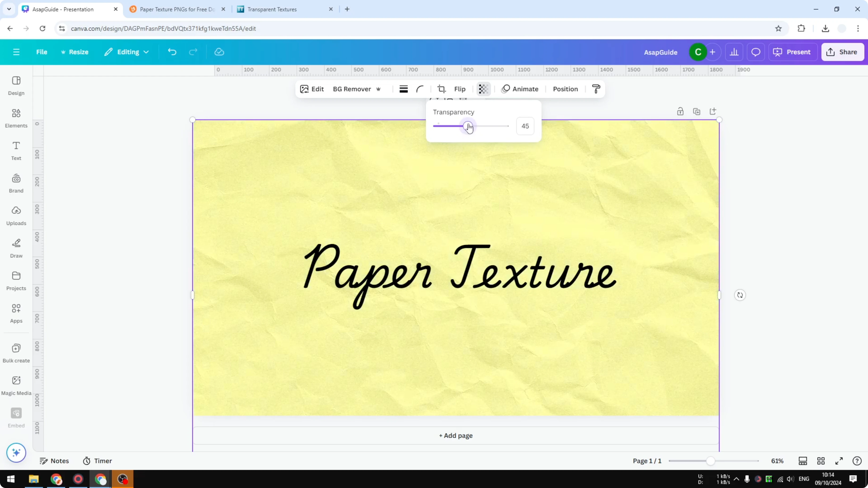Viewport: 868px width, 488px height.
Task: Click Flip in the image toolbar
Action: pos(460,89)
